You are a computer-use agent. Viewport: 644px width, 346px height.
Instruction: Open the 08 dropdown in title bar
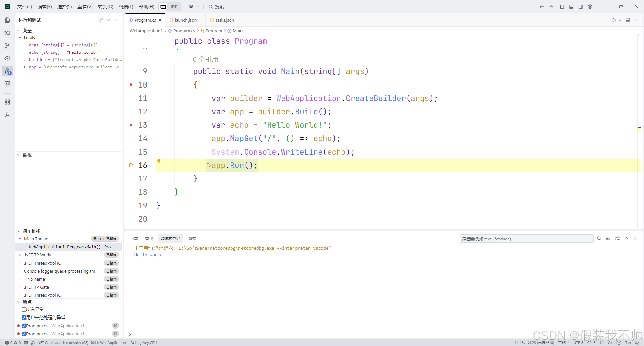(x=194, y=7)
